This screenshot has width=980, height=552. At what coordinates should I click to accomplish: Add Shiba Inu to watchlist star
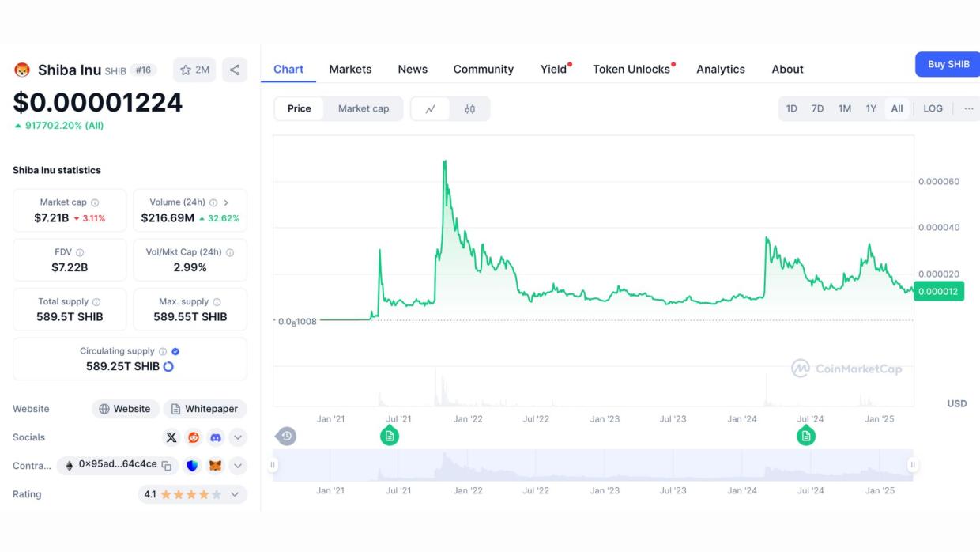tap(194, 70)
